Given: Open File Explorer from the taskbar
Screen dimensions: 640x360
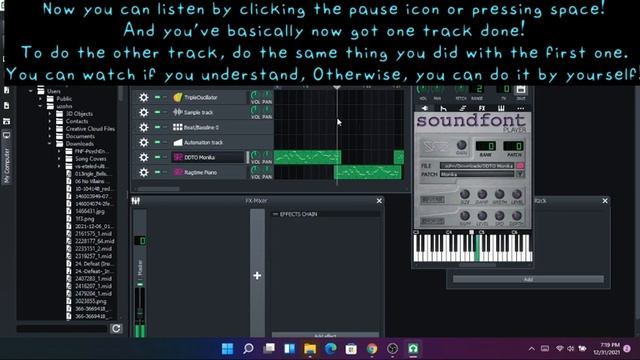Looking at the screenshot, I should pos(310,349).
